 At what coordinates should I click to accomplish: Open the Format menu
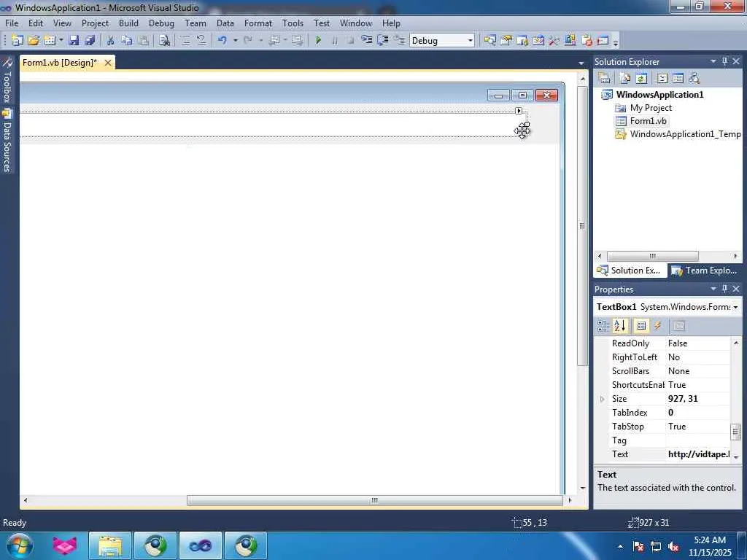pos(258,23)
